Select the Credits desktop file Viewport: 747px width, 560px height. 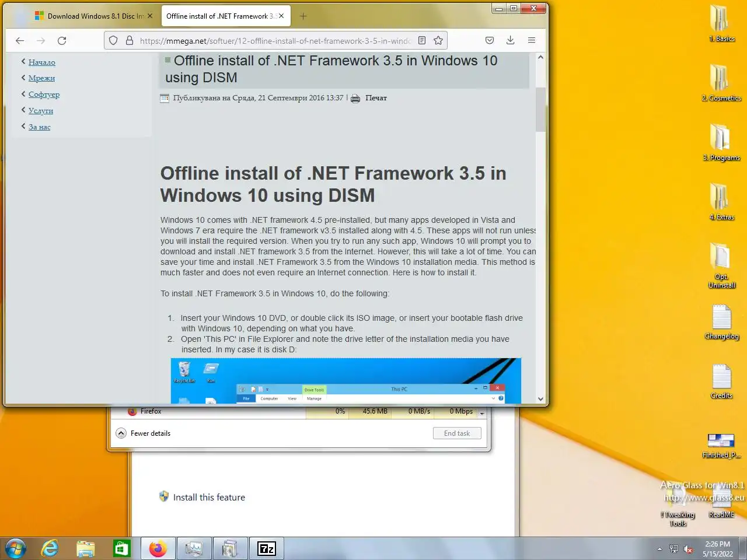pos(721,381)
